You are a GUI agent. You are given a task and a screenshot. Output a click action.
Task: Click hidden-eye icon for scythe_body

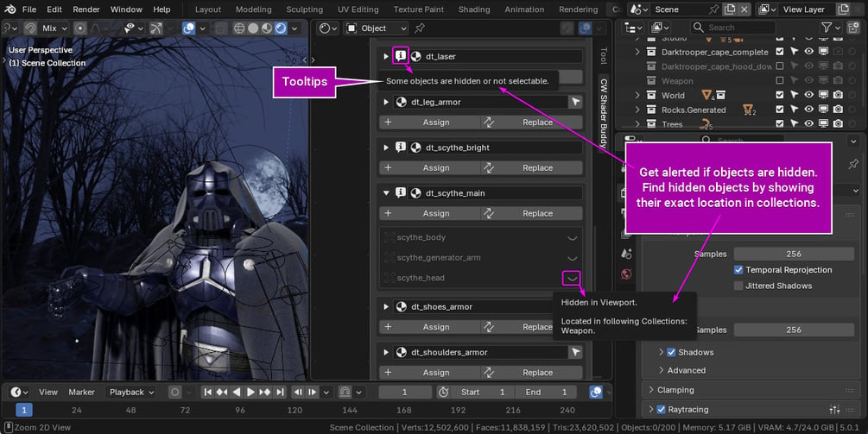pos(573,238)
